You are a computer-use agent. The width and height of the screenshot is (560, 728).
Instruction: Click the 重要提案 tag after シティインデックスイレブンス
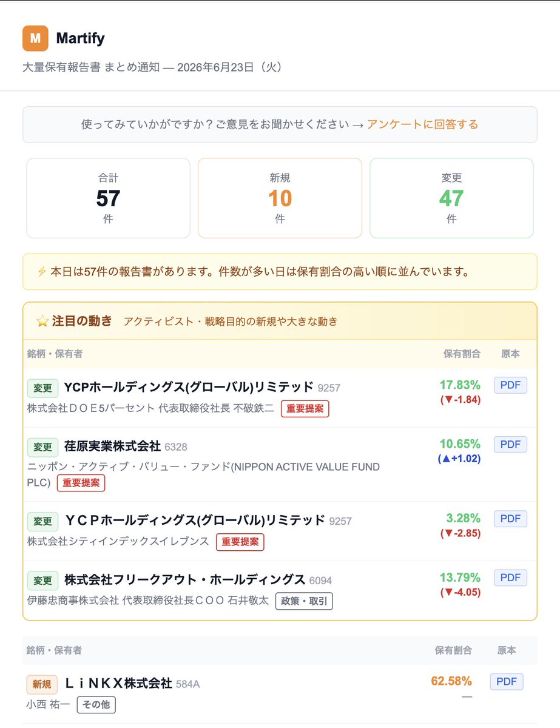[x=240, y=542]
